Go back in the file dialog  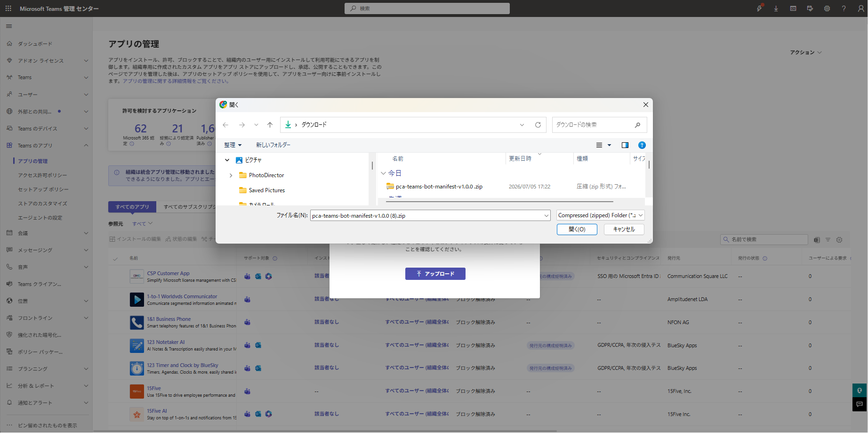pos(225,125)
